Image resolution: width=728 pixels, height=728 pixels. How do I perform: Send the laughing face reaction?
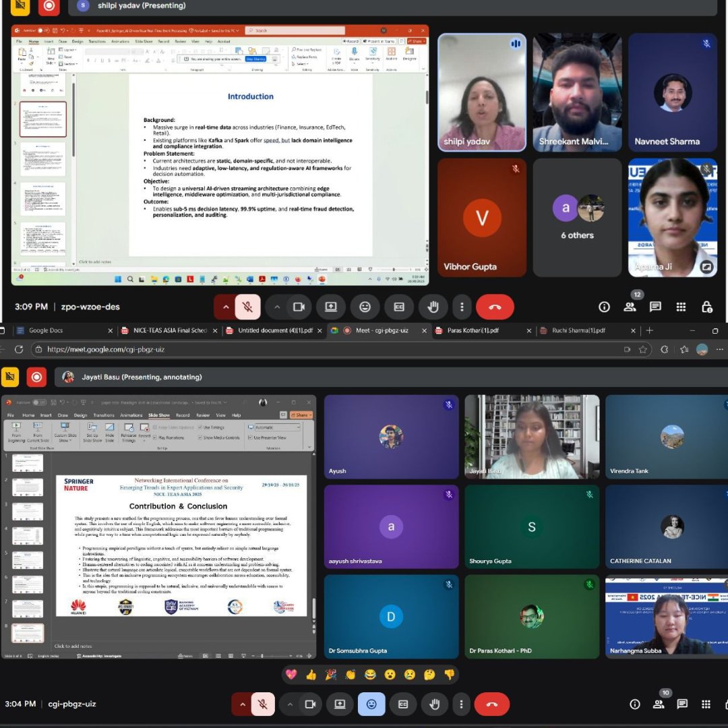pyautogui.click(x=370, y=675)
